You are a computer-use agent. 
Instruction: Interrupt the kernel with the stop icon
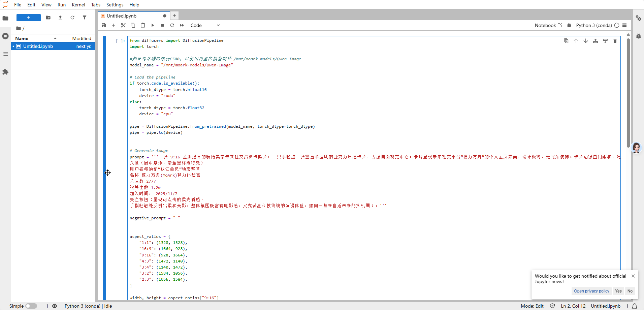(162, 25)
